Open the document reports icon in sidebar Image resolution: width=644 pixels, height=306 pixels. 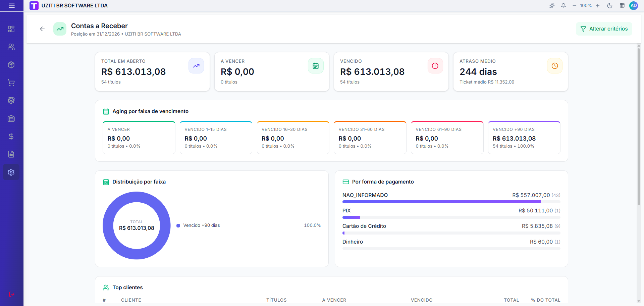click(11, 154)
